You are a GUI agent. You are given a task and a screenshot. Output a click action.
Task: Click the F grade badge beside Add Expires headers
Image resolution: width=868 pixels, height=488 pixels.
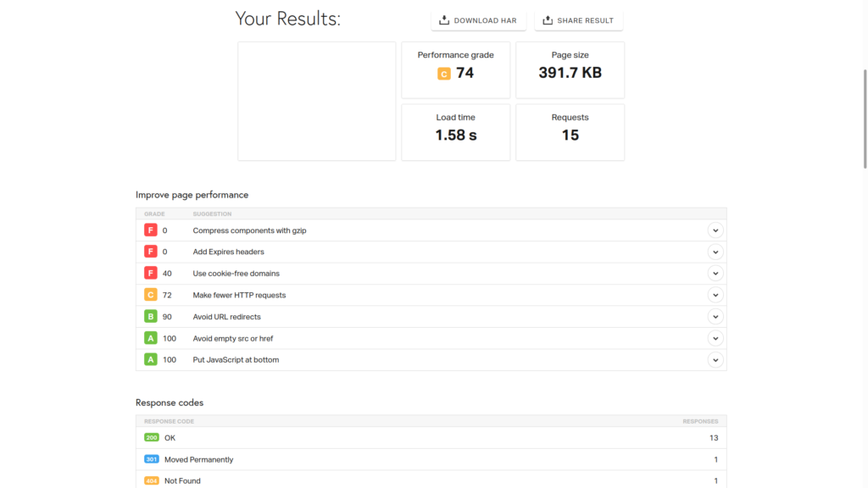pyautogui.click(x=151, y=252)
